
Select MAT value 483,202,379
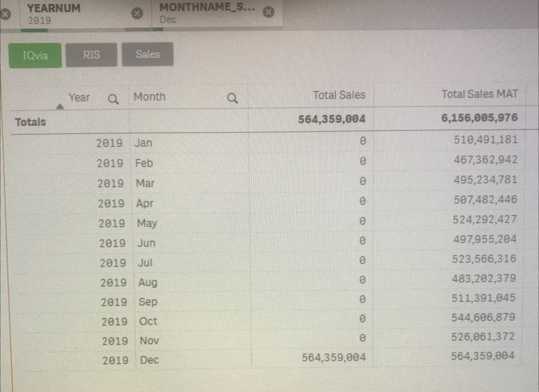[484, 278]
